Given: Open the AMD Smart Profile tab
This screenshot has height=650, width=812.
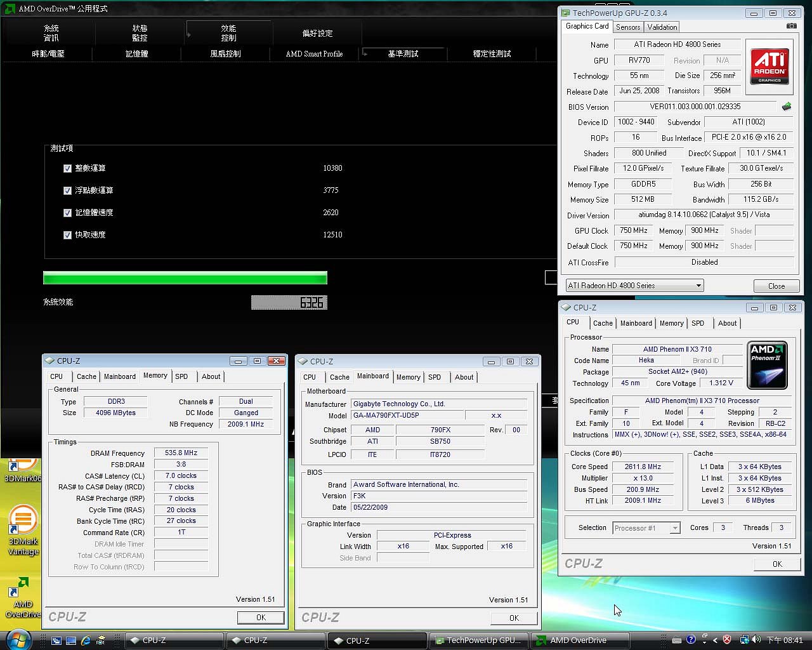Looking at the screenshot, I should click(x=314, y=54).
